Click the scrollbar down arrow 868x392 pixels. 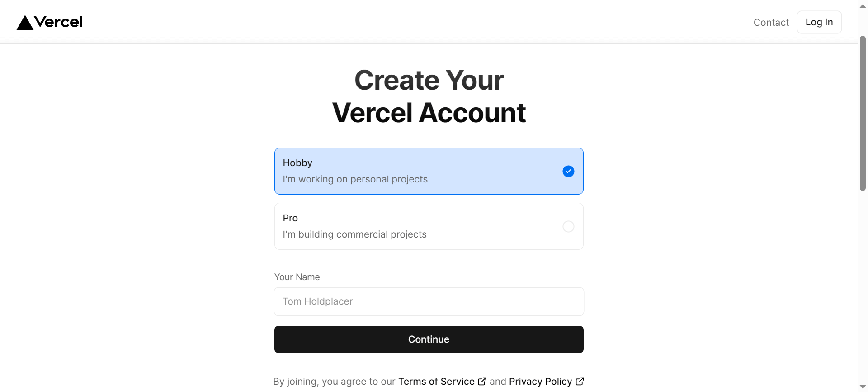pyautogui.click(x=863, y=387)
